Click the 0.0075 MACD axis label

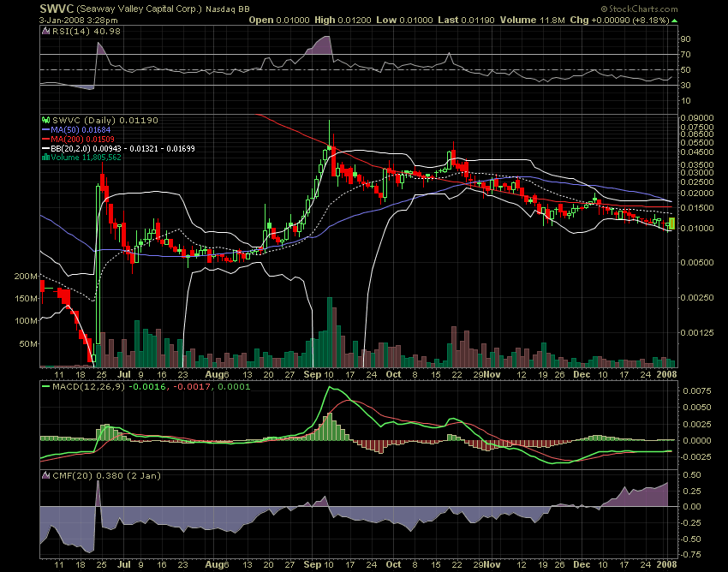tap(696, 391)
